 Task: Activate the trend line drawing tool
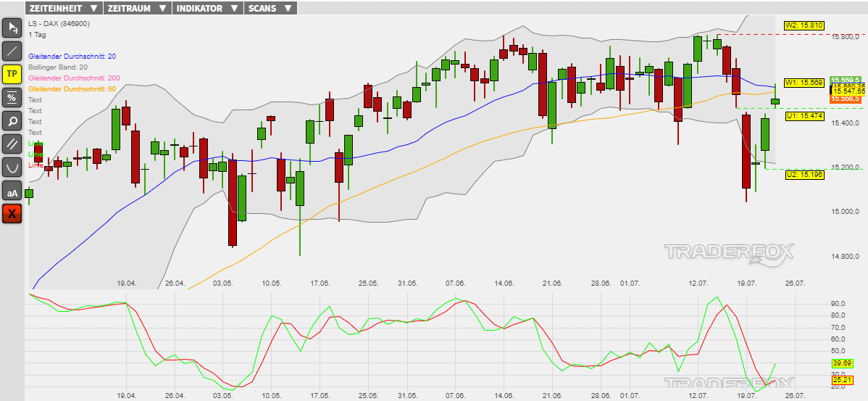click(12, 51)
